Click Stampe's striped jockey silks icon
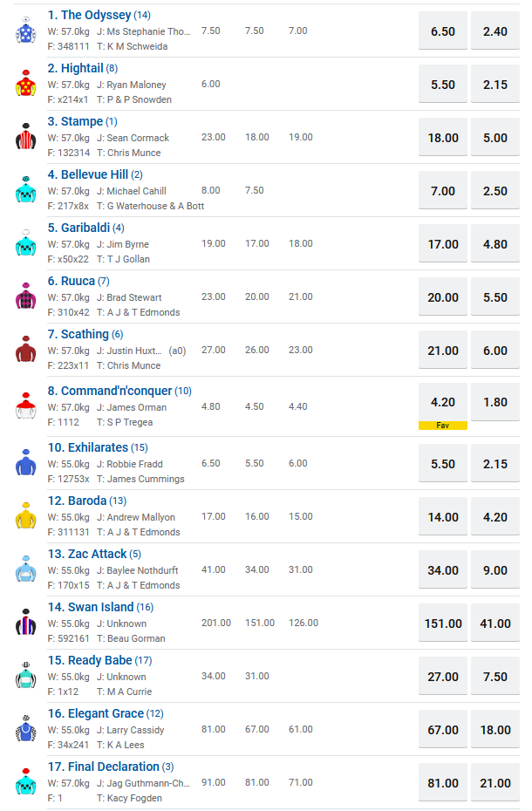Viewport: 532px width, 811px height. [x=24, y=137]
